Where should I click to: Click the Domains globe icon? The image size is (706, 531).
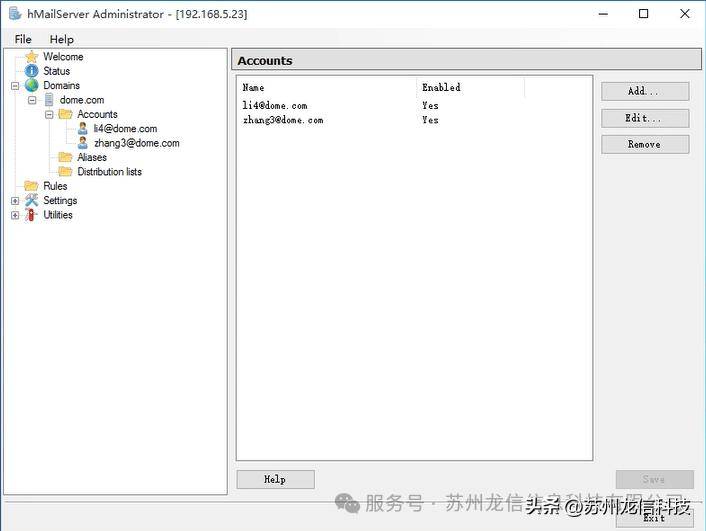tap(32, 85)
